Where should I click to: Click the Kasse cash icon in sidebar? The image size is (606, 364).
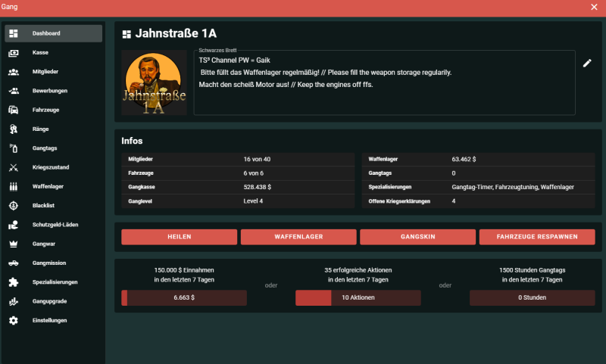14,53
